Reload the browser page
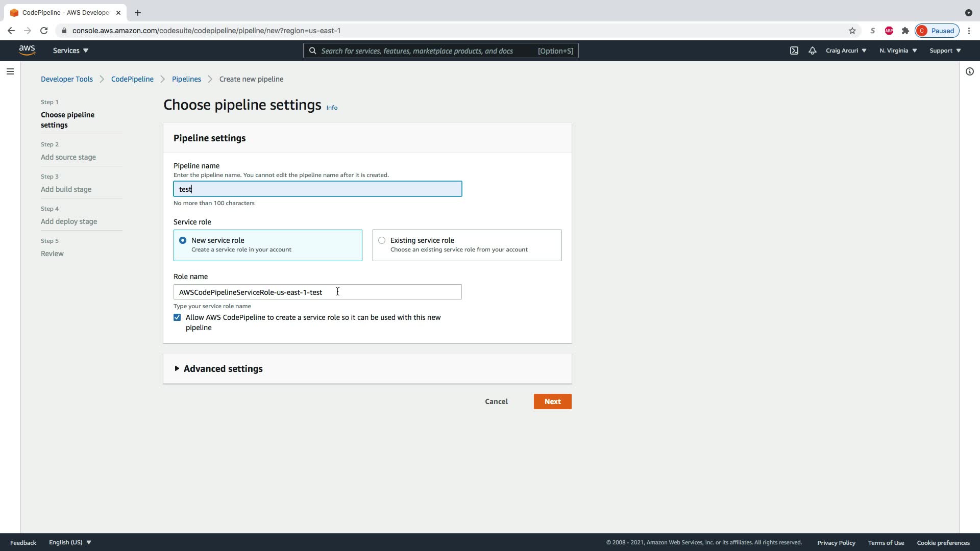Viewport: 980px width, 551px height. (44, 31)
